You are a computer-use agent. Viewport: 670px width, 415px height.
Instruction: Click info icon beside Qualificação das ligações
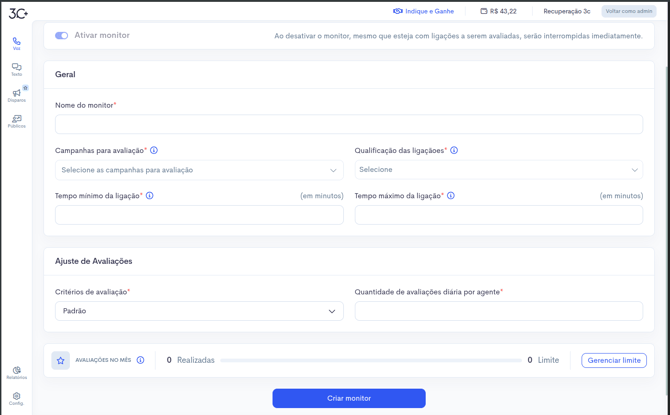point(454,150)
